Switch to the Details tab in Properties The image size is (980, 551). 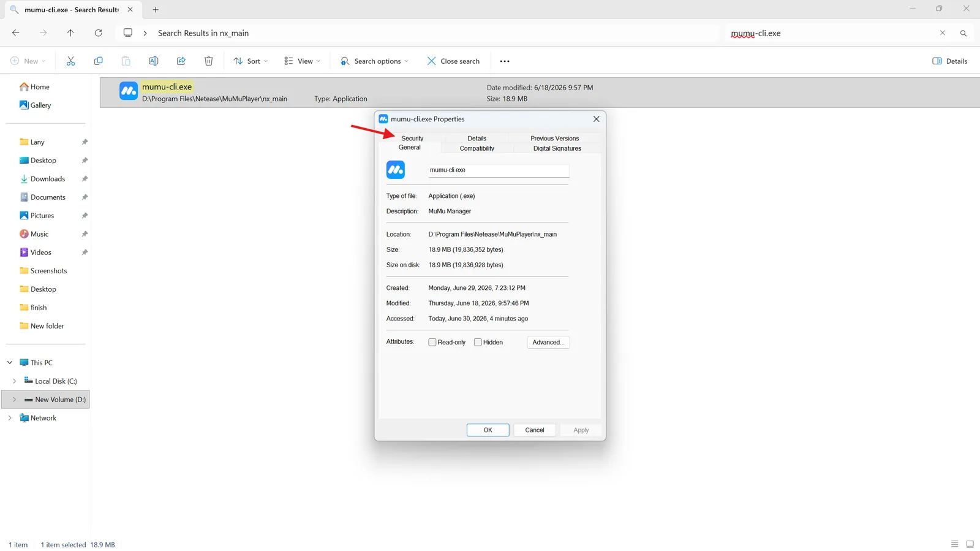477,139
